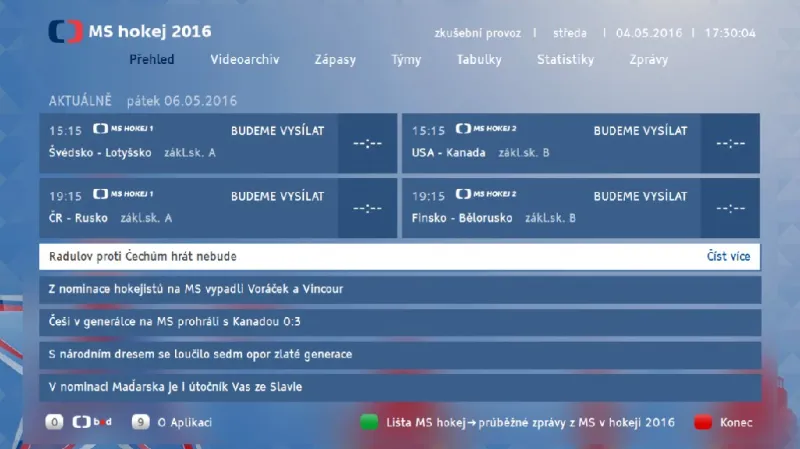Viewport: 800px width, 449px height.
Task: Click the score box of Švédsko - Lotyšsko
Action: click(x=367, y=143)
